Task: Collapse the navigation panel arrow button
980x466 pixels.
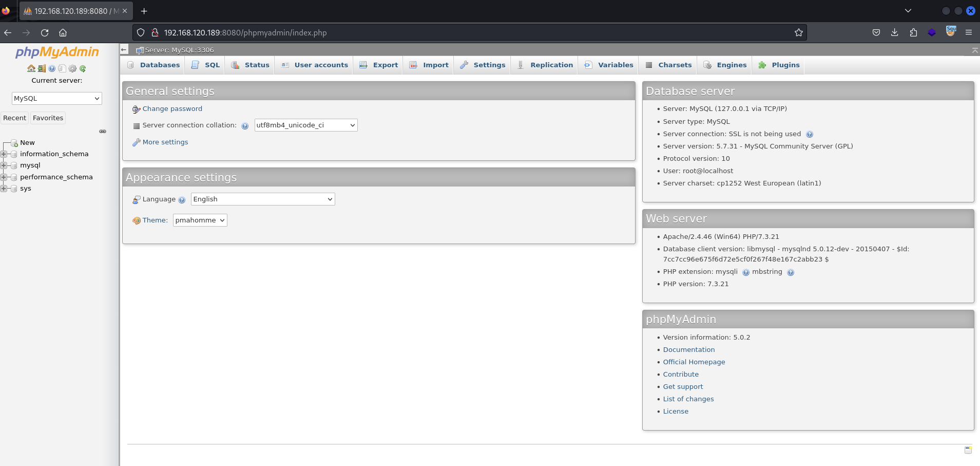Action: pos(124,50)
